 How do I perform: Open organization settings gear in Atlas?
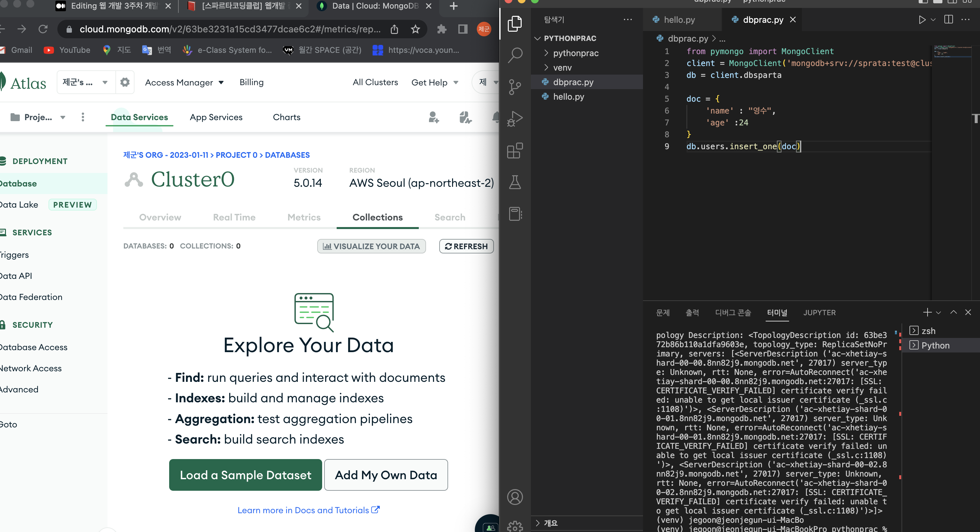pos(125,82)
